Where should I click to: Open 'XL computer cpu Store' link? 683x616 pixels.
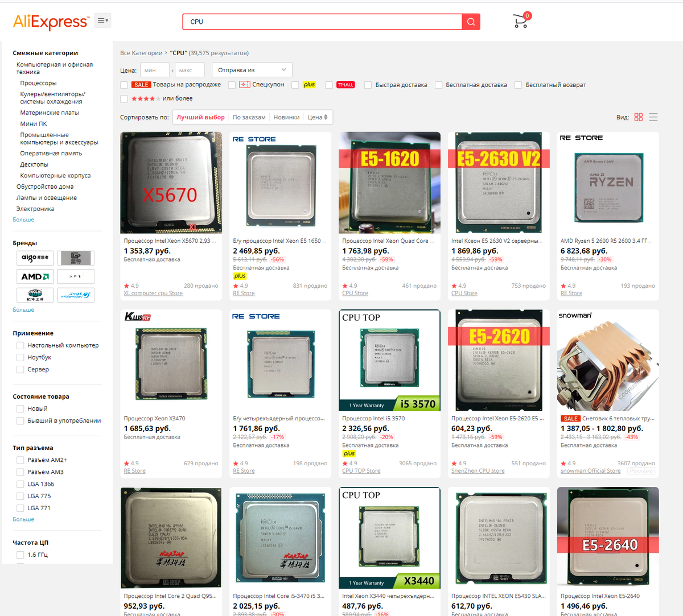pyautogui.click(x=153, y=293)
